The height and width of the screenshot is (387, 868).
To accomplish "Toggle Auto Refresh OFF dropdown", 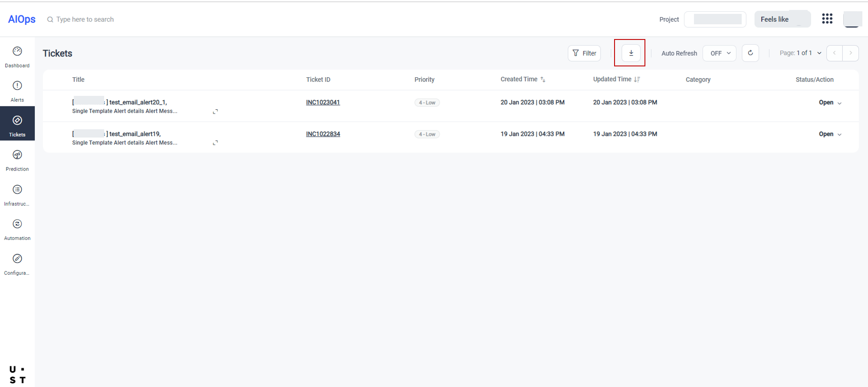I will click(719, 53).
